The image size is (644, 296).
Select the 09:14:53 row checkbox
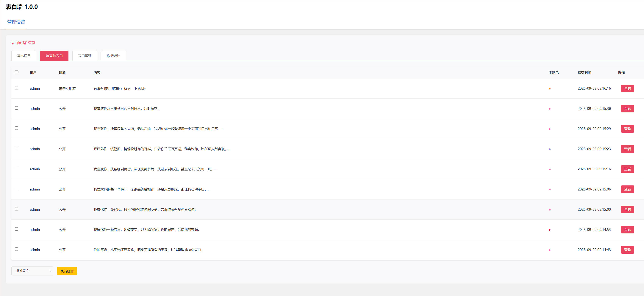click(x=16, y=229)
